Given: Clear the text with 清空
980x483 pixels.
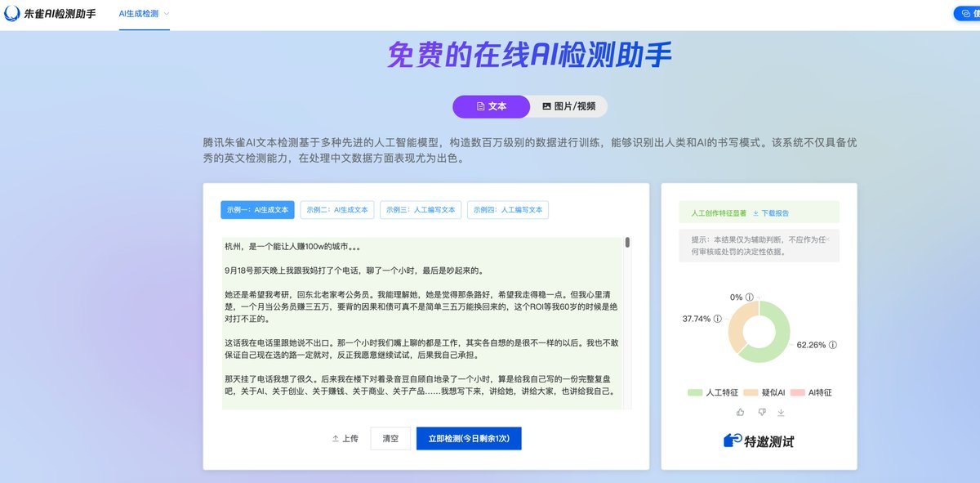Looking at the screenshot, I should (390, 439).
